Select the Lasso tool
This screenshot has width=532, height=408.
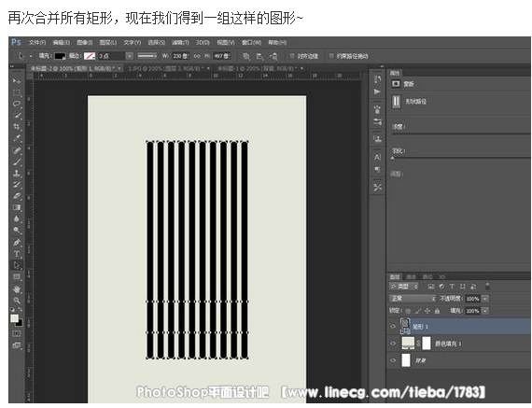[16, 104]
